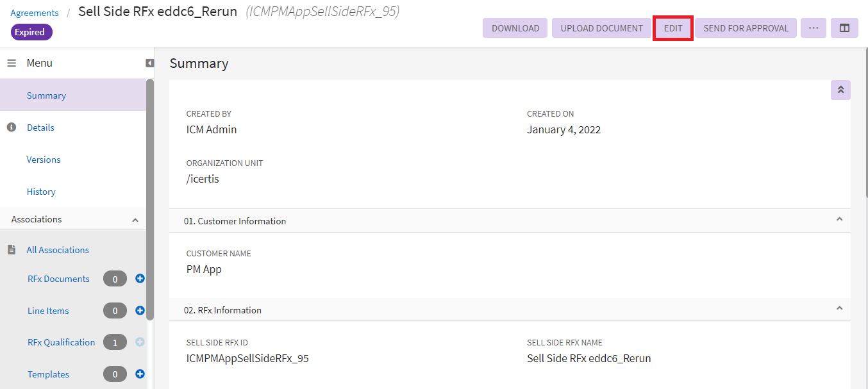
Task: Collapse the RFx Information section
Action: click(x=839, y=309)
